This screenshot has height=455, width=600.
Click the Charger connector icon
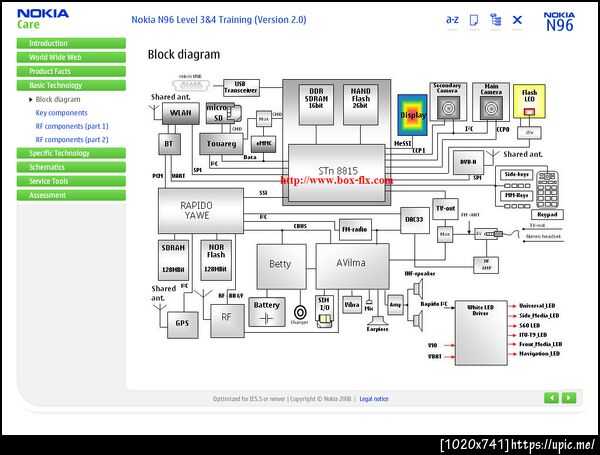[300, 313]
